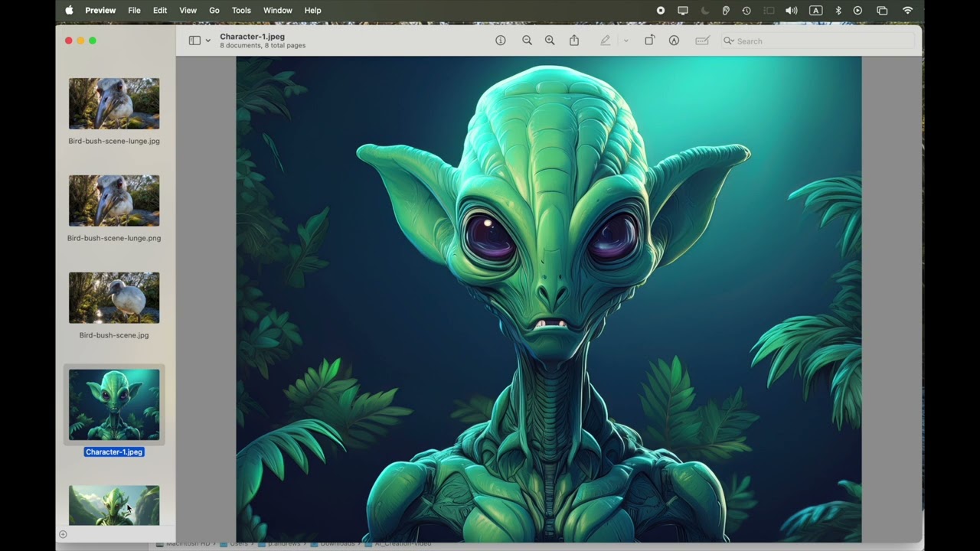
Task: Open the Now Playing menu bar icon
Action: click(x=858, y=11)
